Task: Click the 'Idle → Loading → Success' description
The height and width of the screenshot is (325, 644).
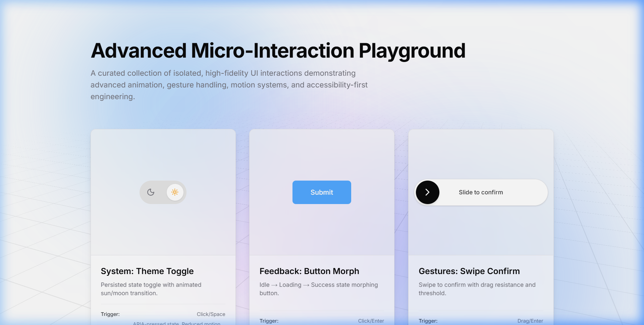Action: tap(319, 289)
